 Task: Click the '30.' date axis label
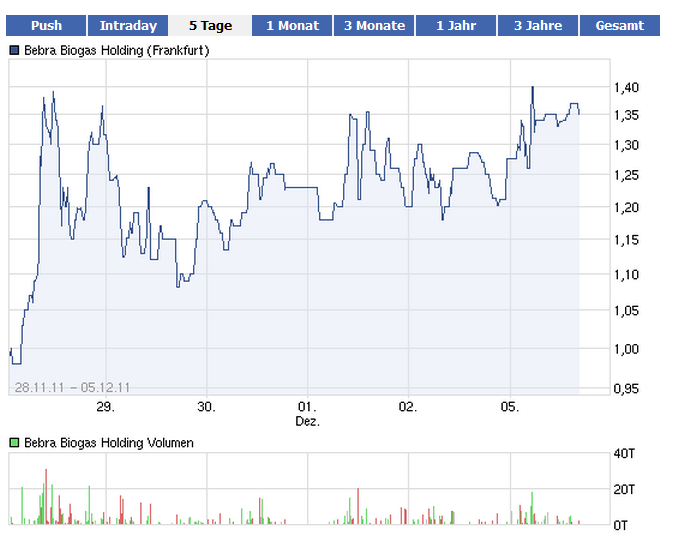click(x=206, y=407)
